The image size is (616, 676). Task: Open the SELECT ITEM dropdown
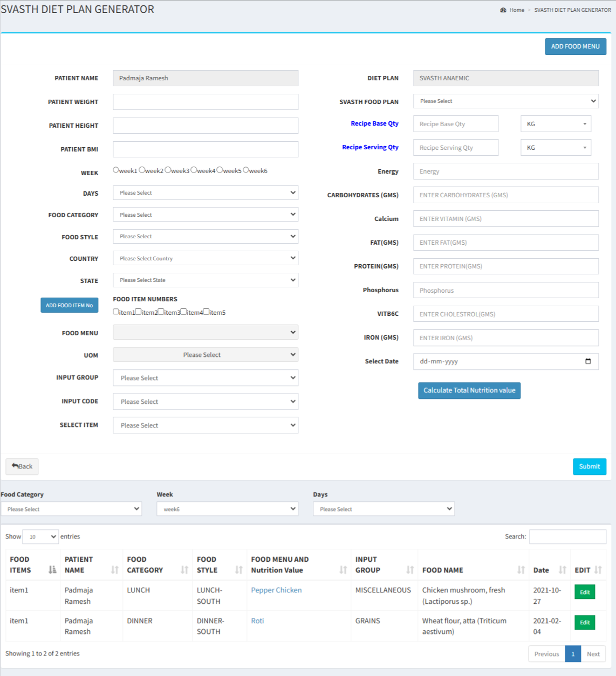point(206,425)
